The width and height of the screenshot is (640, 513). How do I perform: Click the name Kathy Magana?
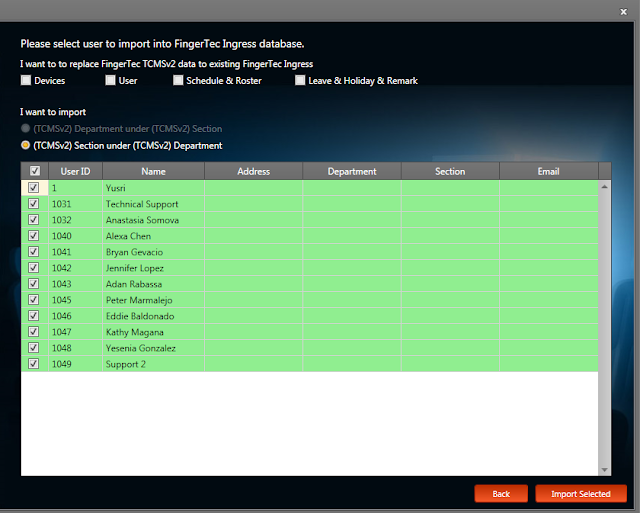[153, 332]
